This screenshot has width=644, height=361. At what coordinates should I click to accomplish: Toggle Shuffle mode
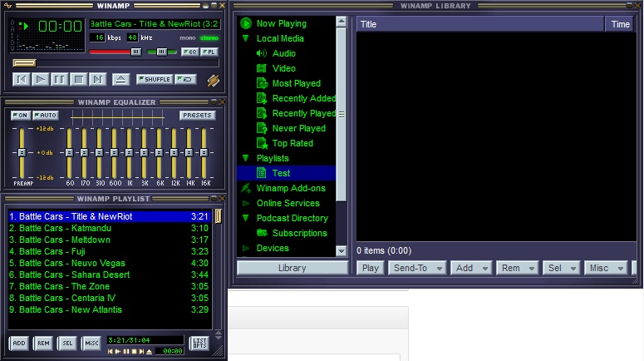(x=155, y=79)
